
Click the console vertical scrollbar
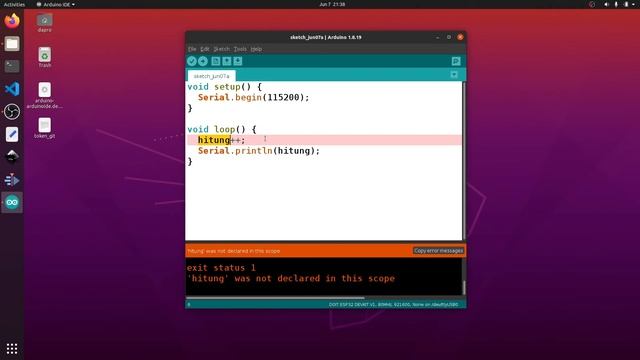click(464, 287)
